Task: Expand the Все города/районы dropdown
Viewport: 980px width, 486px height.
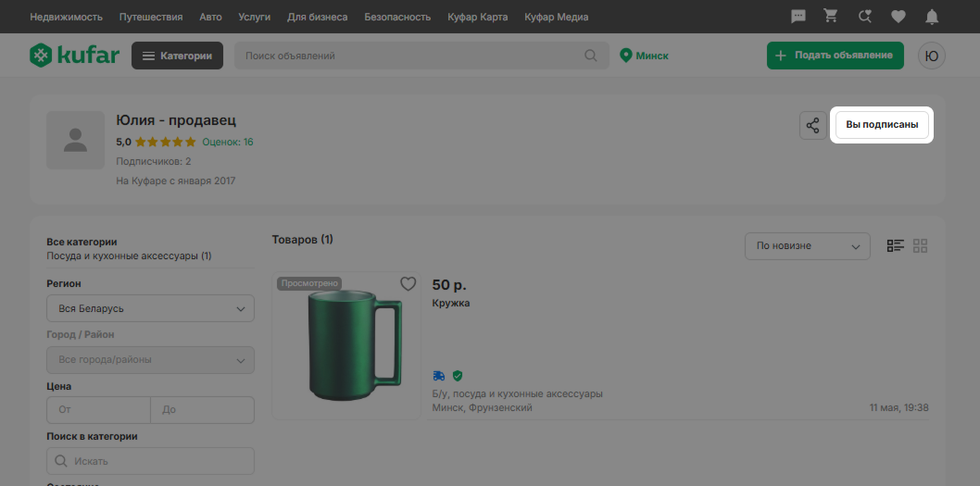Action: click(x=151, y=360)
